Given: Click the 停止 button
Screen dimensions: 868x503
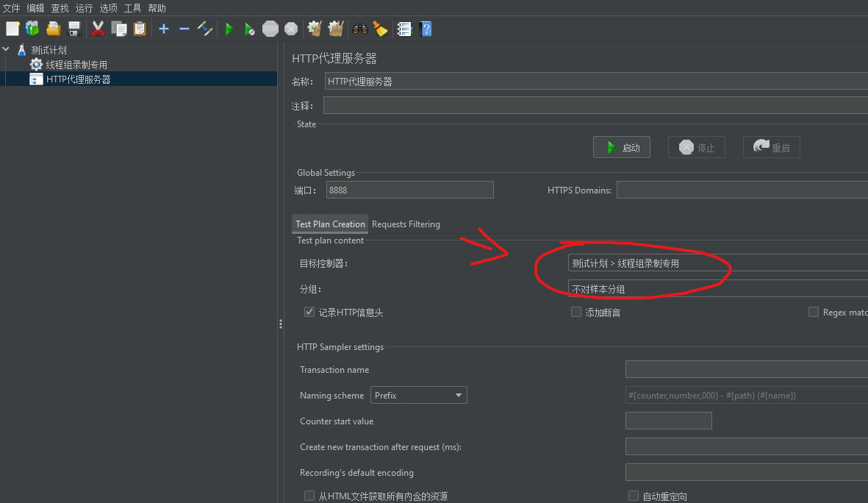Looking at the screenshot, I should coord(697,147).
